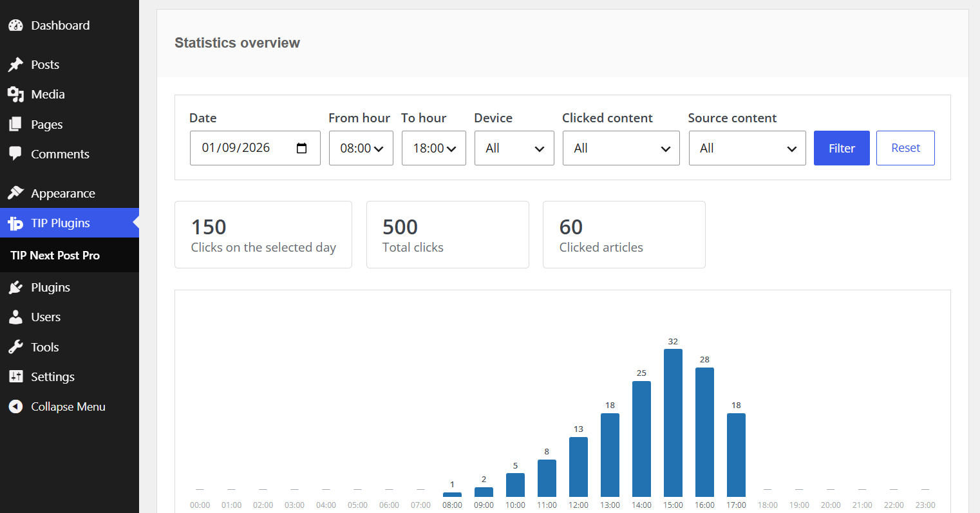Click the Comments speech bubble icon
980x513 pixels.
tap(15, 154)
